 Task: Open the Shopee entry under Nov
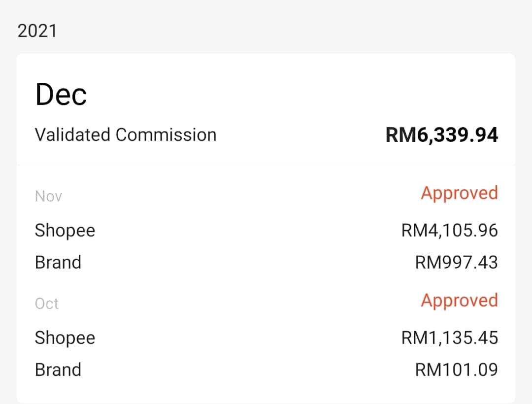[x=65, y=230]
